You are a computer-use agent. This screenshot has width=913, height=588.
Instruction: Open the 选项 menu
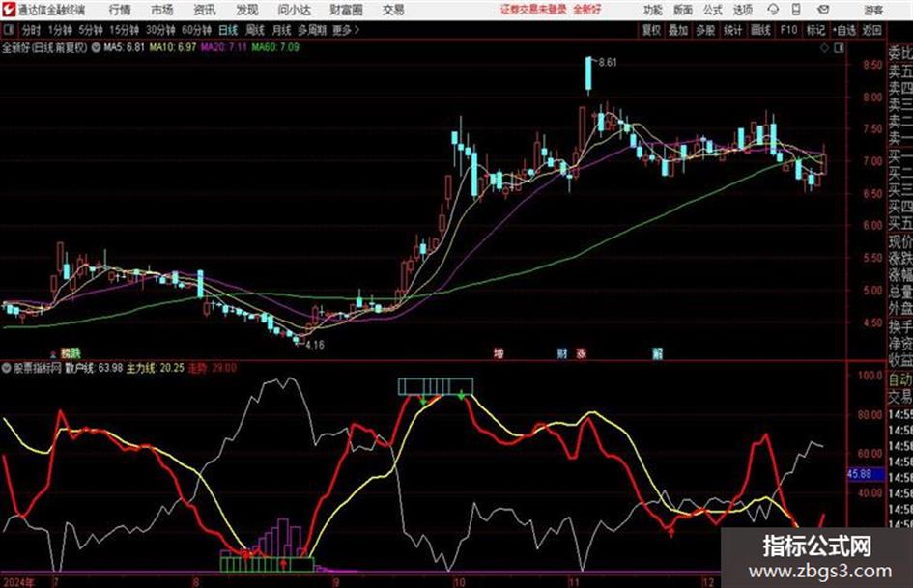[743, 10]
